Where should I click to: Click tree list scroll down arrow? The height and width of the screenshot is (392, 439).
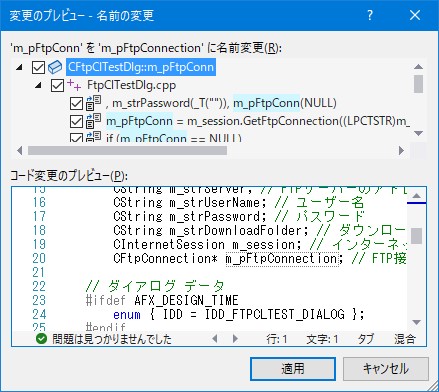(418, 133)
